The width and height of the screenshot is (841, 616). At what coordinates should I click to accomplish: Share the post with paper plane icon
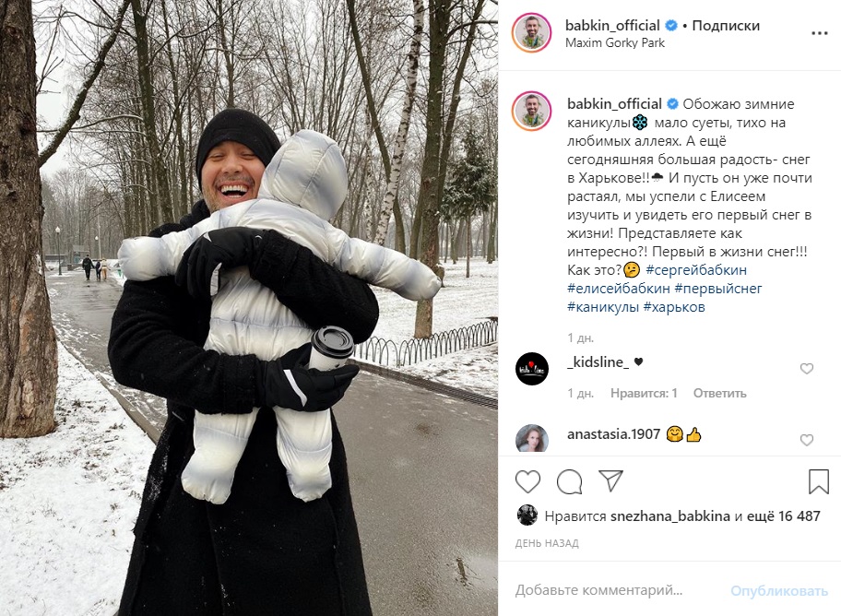coord(610,480)
